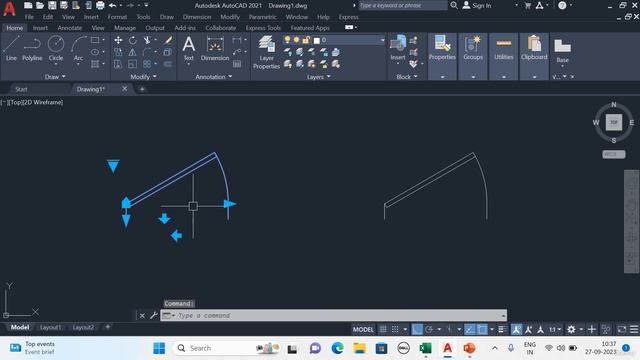Toggle 2D object snap
The width and height of the screenshot is (640, 360).
tap(482, 329)
